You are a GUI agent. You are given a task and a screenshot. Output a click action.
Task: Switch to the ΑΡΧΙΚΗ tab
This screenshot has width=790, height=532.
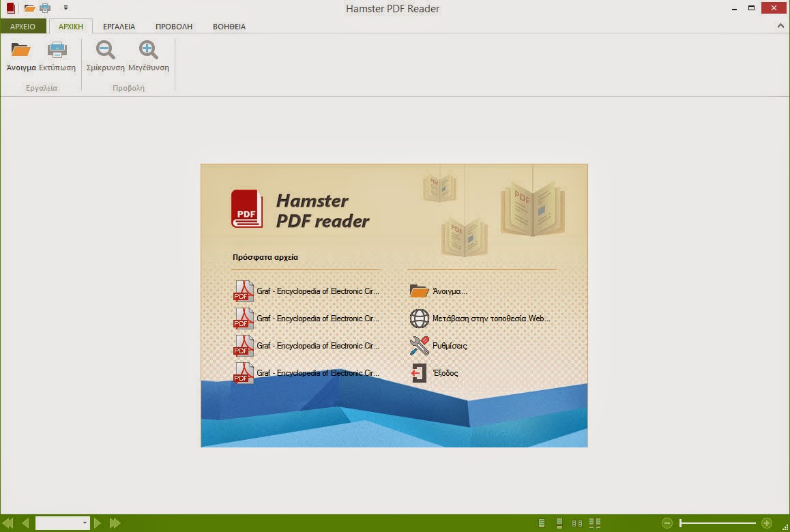click(70, 26)
